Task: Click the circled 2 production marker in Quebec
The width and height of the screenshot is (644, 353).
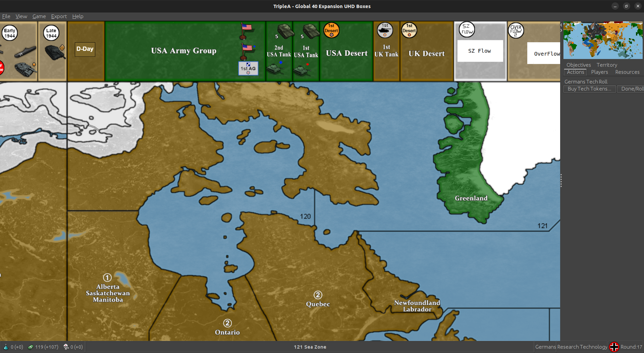Action: tap(318, 295)
